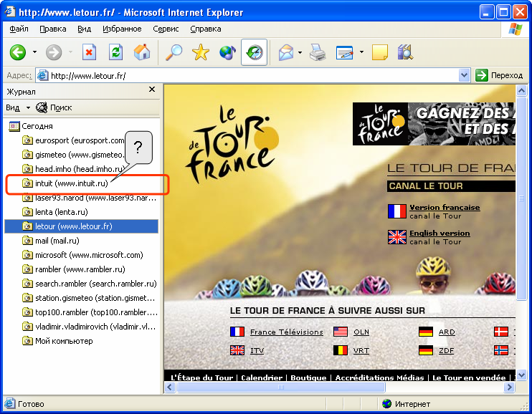Image resolution: width=532 pixels, height=414 pixels.
Task: Open the lenta (lenta.ru) history entry
Action: point(55,212)
